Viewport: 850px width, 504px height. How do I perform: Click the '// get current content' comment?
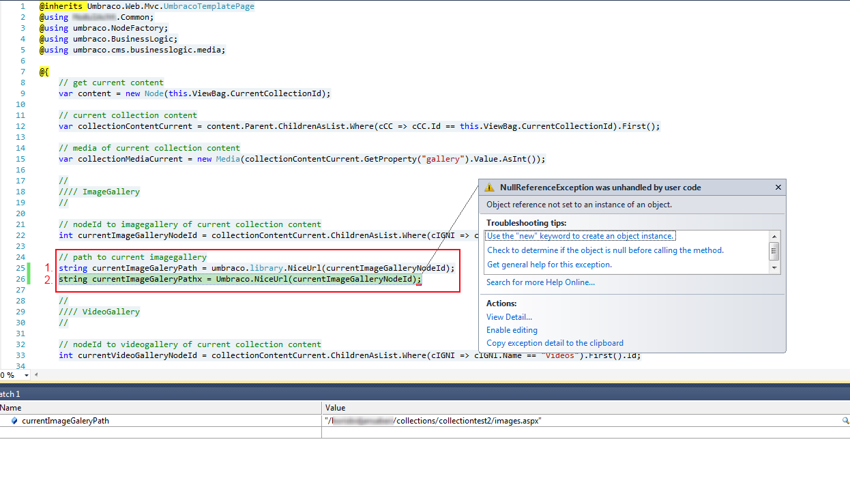(x=111, y=83)
